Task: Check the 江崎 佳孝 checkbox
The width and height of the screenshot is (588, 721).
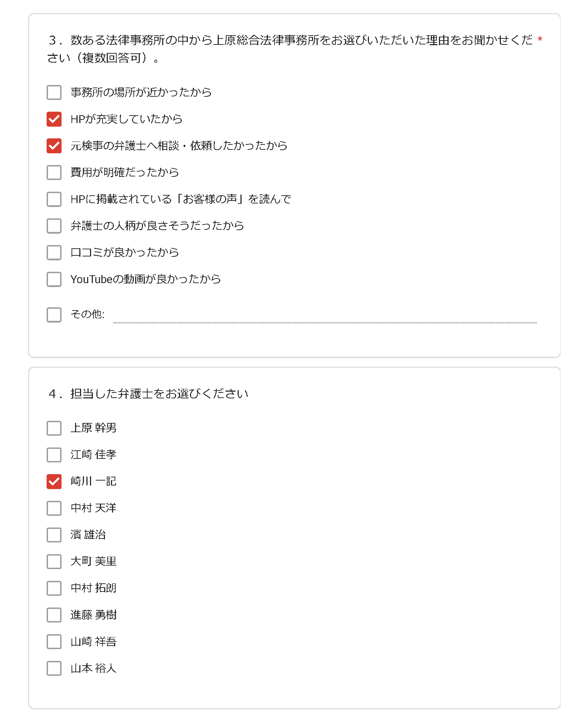Action: (x=54, y=455)
